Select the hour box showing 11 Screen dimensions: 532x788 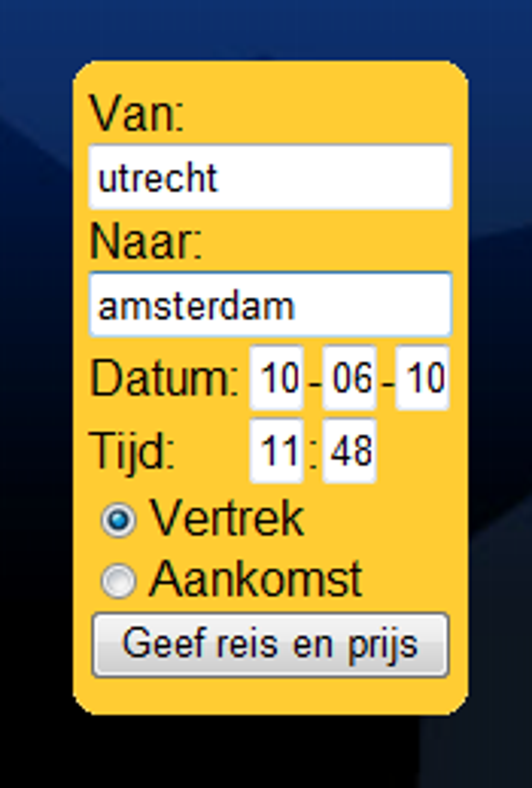[x=277, y=451]
